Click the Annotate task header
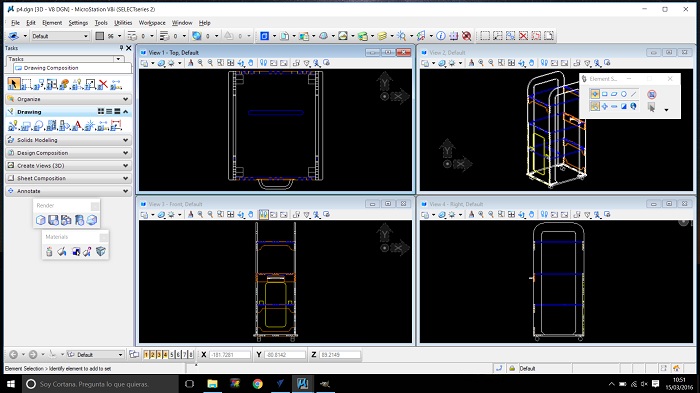 (68, 191)
